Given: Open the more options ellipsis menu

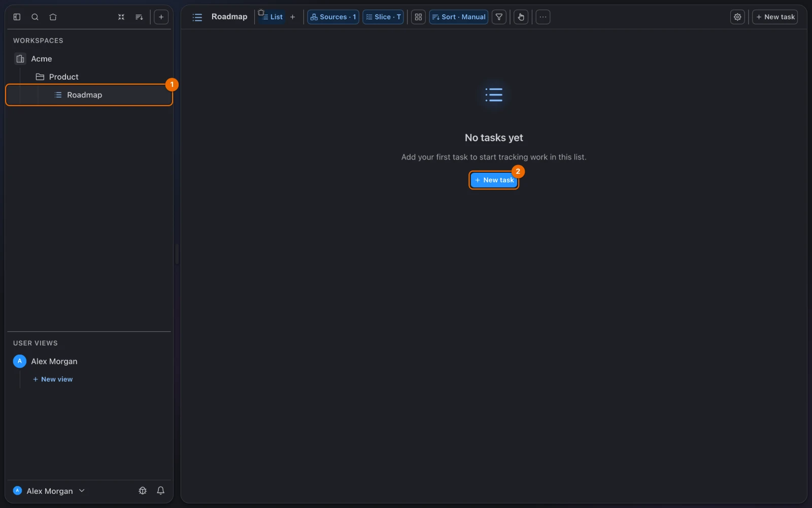Looking at the screenshot, I should point(543,17).
